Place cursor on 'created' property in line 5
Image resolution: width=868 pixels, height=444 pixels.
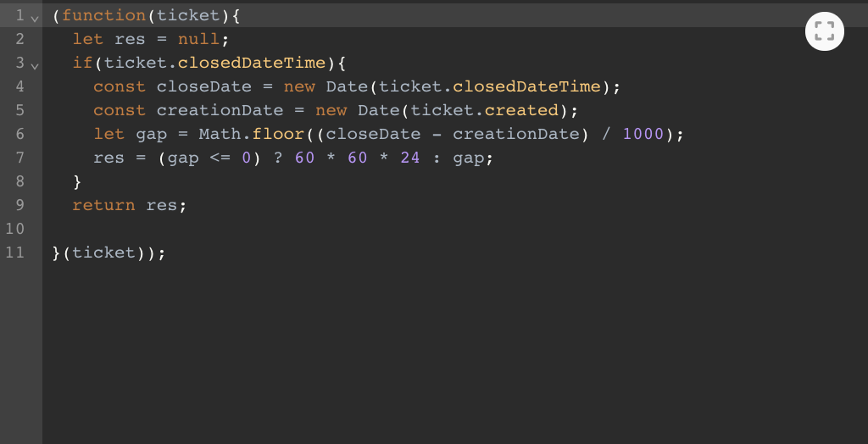pyautogui.click(x=521, y=111)
